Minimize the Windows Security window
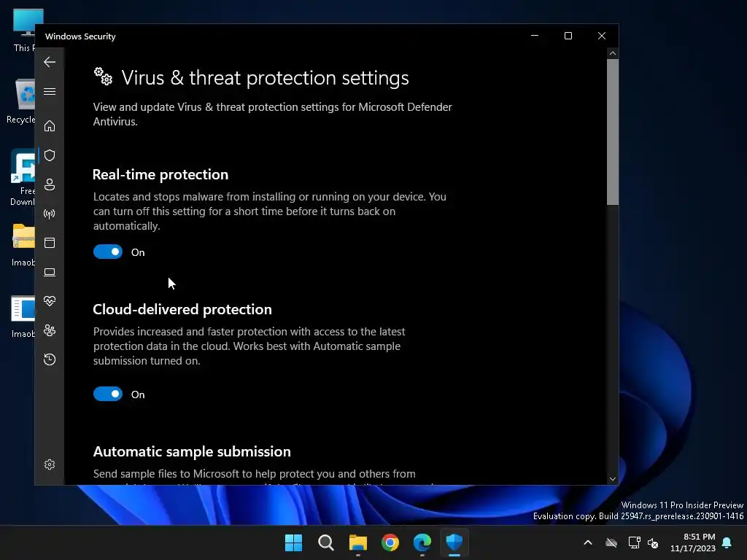 click(x=535, y=36)
